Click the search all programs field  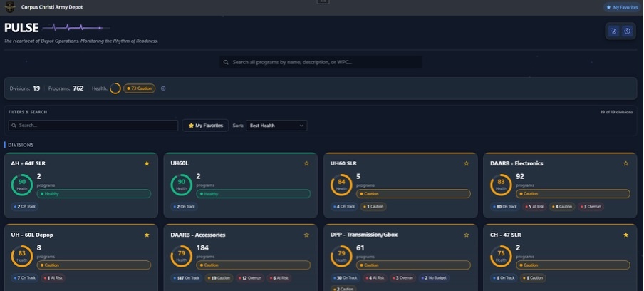[321, 62]
